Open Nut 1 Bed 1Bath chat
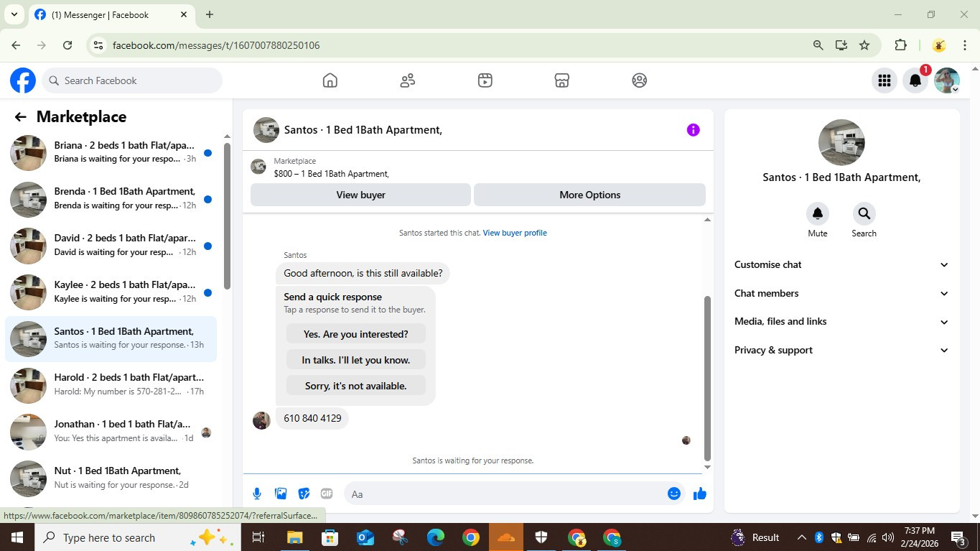980x551 pixels. 111,478
